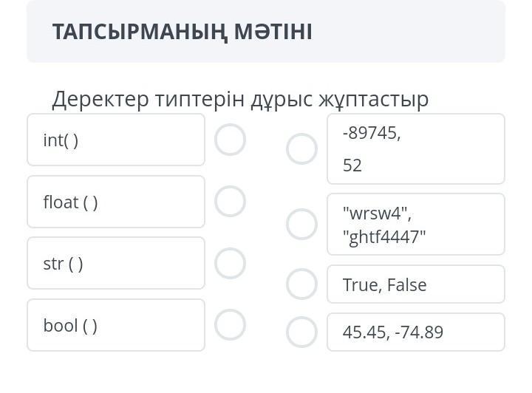Select the circle beside 45.45, -74.89

point(301,332)
